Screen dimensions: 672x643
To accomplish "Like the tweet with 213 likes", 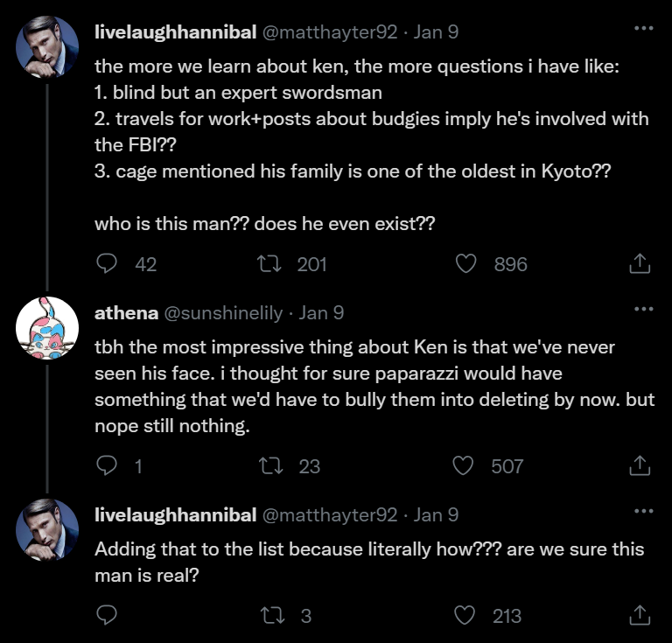I will (468, 615).
